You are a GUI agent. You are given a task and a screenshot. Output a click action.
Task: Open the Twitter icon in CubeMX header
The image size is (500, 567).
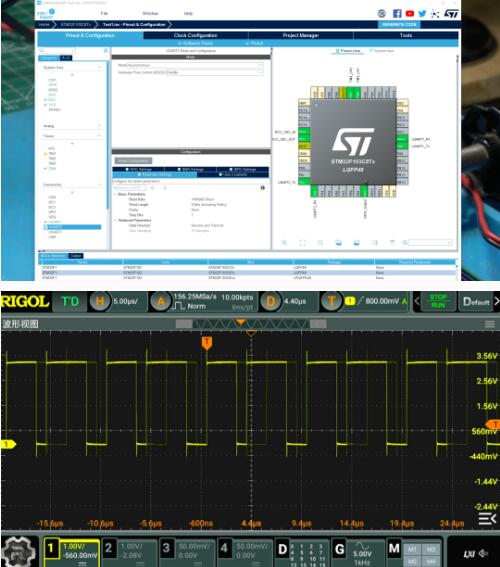422,14
